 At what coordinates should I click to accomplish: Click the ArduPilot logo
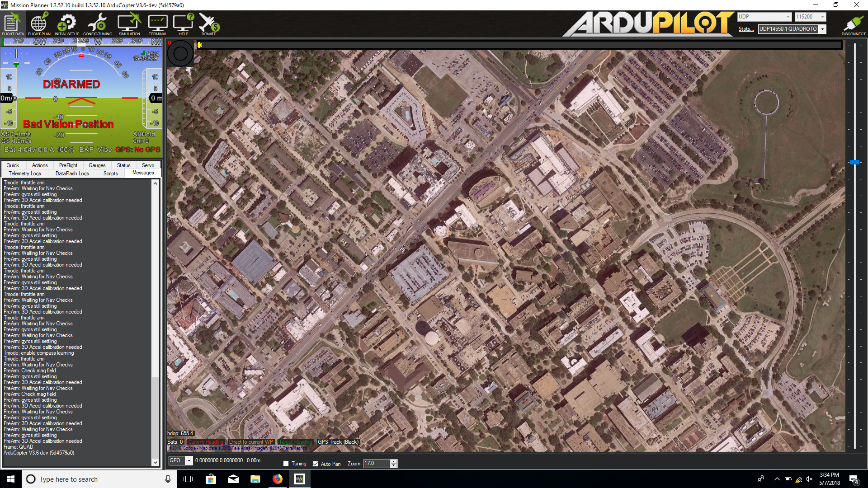click(648, 23)
